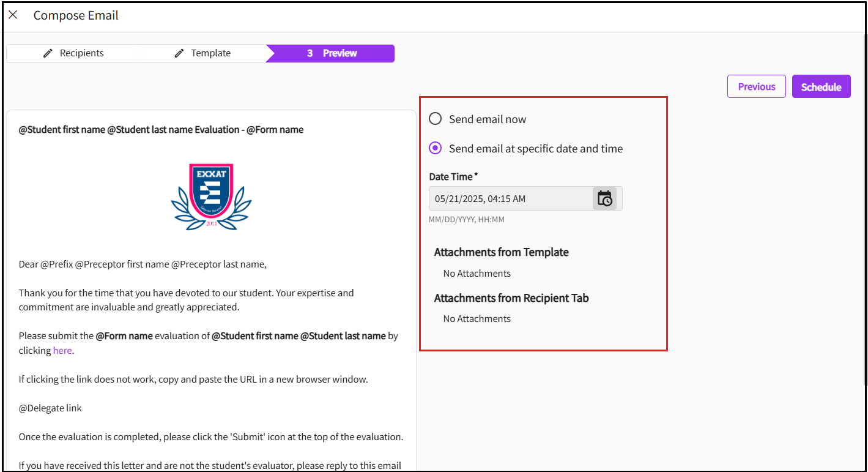Switch to the Template step
Viewport: 868px width, 472px height.
[x=210, y=53]
